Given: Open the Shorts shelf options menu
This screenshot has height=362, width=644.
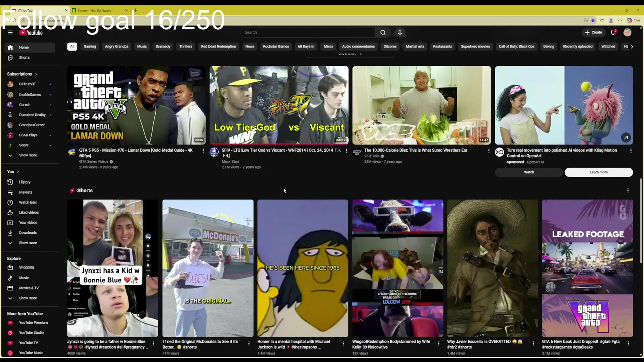Looking at the screenshot, I should (627, 191).
